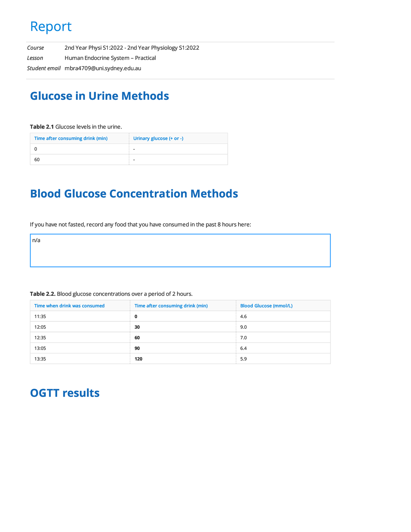
Task: Click the 120 minute row cell
Action: click(138, 359)
